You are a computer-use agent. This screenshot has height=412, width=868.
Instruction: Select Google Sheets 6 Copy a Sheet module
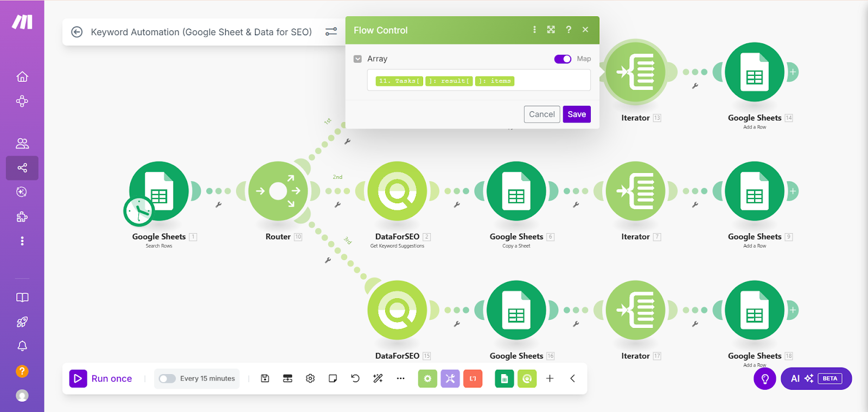click(516, 191)
